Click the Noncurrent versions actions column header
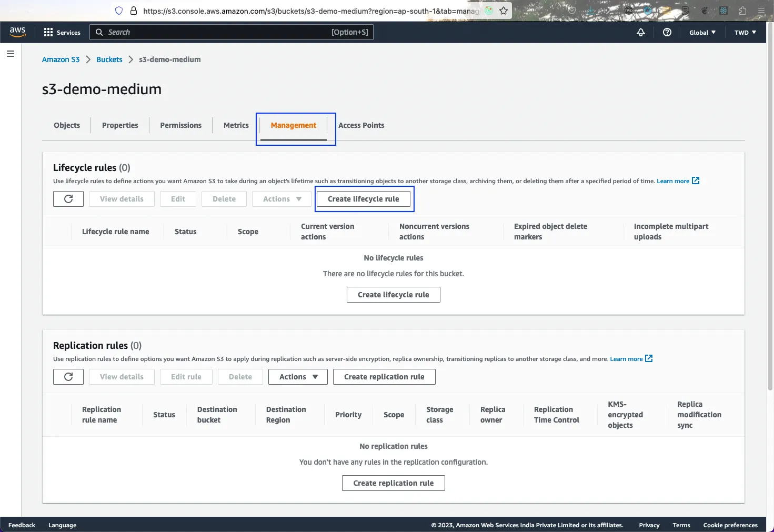This screenshot has height=532, width=774. [x=434, y=232]
